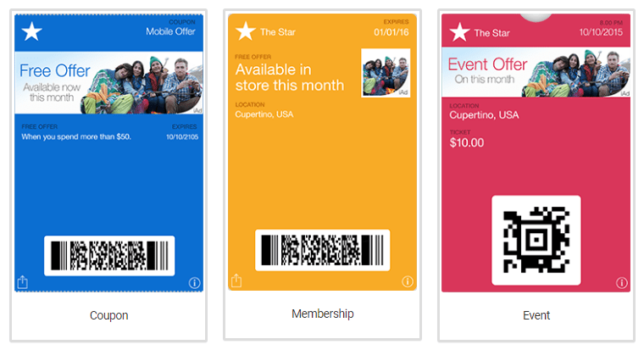The image size is (644, 350).
Task: Click the star logo on the Membership pass
Action: (246, 31)
